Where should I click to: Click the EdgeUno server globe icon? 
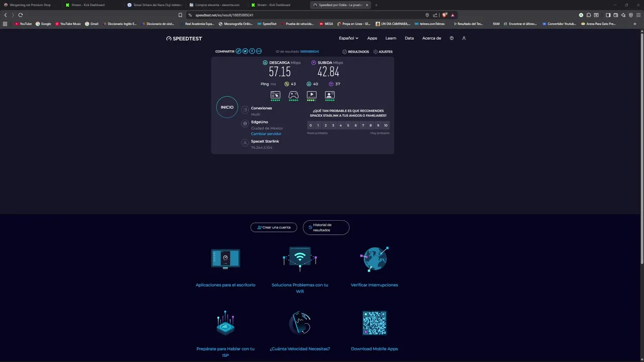[245, 123]
